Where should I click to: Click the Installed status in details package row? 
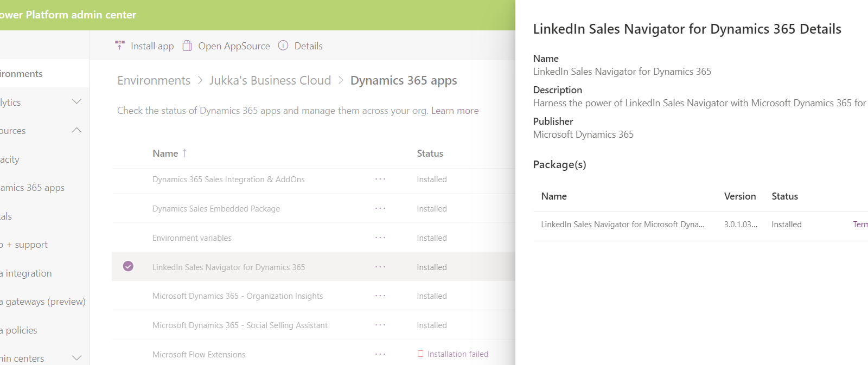click(x=787, y=225)
